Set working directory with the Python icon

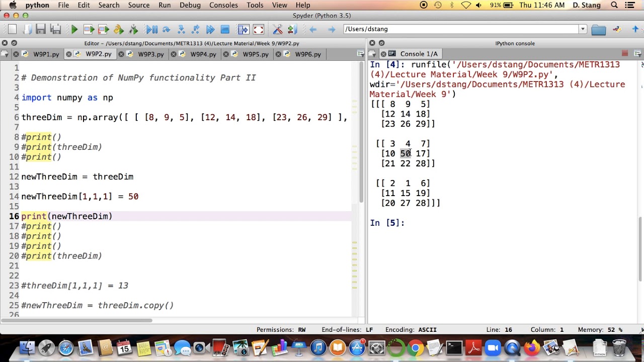coord(617,29)
